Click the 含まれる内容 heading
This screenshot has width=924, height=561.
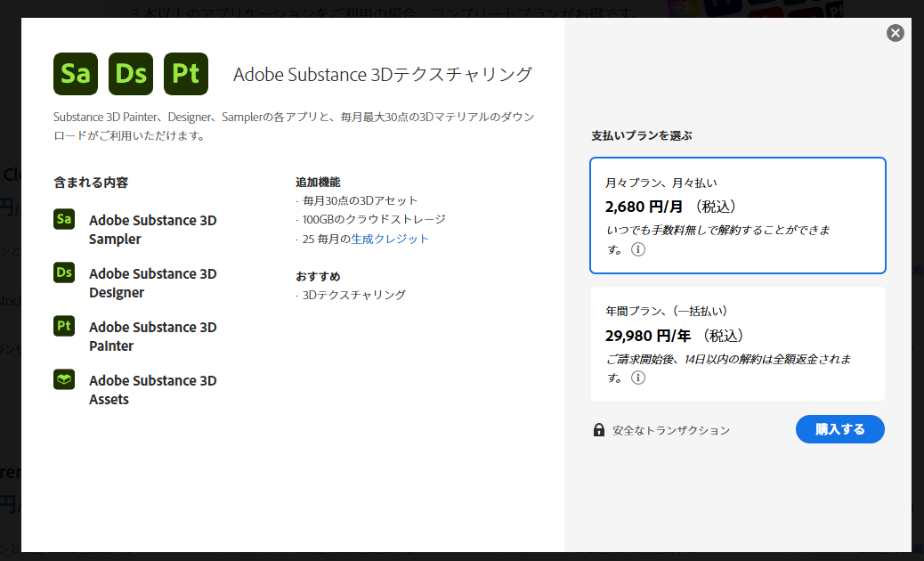91,182
